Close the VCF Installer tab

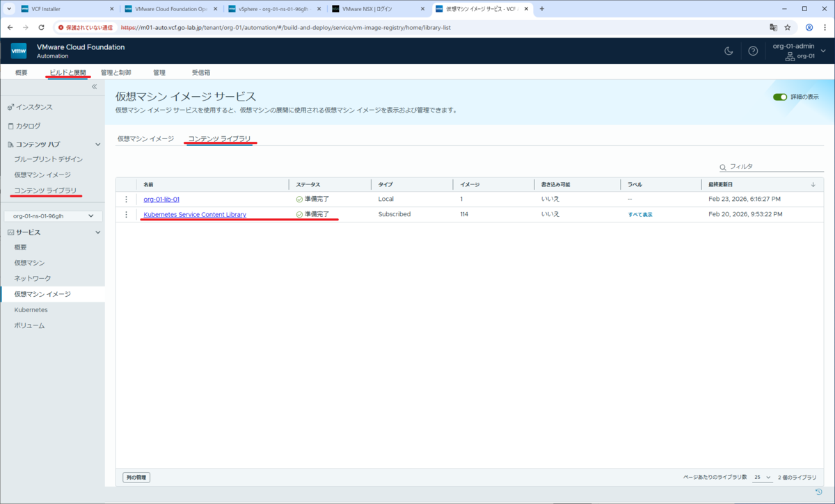click(112, 9)
